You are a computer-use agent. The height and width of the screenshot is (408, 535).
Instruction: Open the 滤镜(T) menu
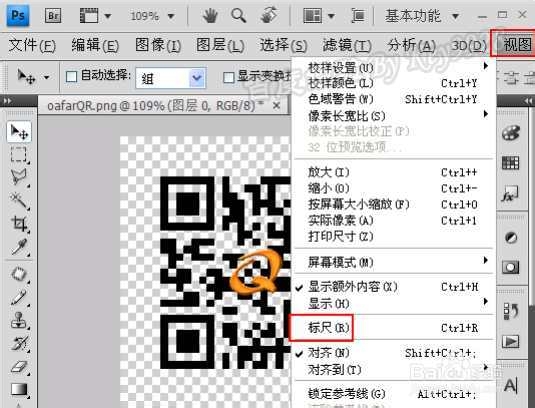[347, 45]
